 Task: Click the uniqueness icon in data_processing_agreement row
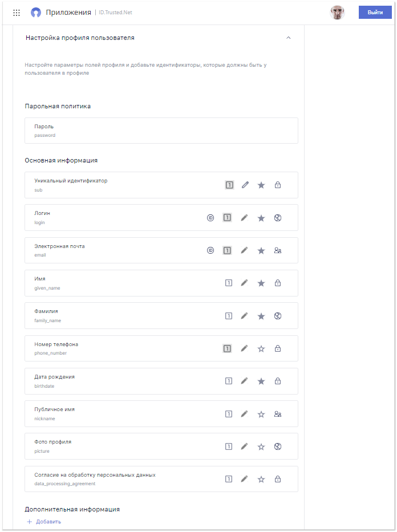229,479
